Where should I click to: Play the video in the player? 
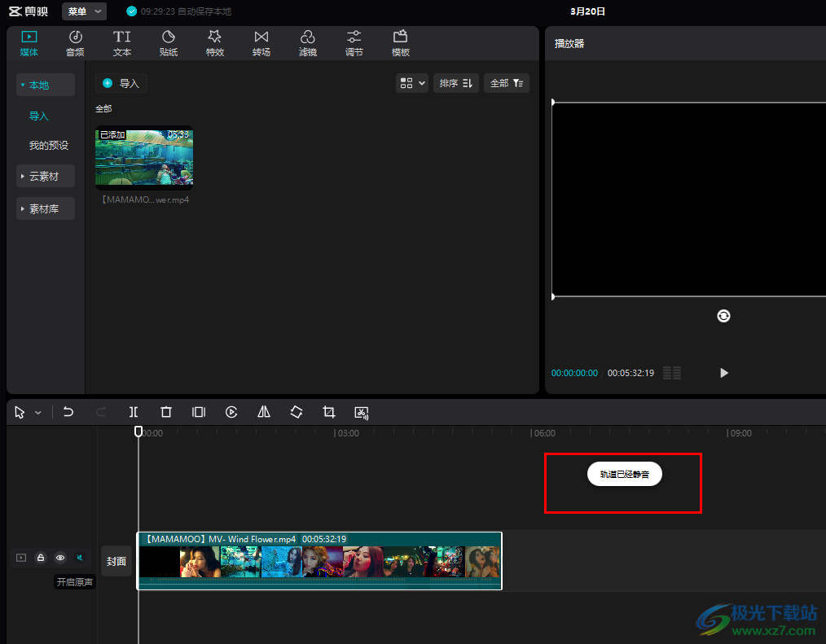724,373
